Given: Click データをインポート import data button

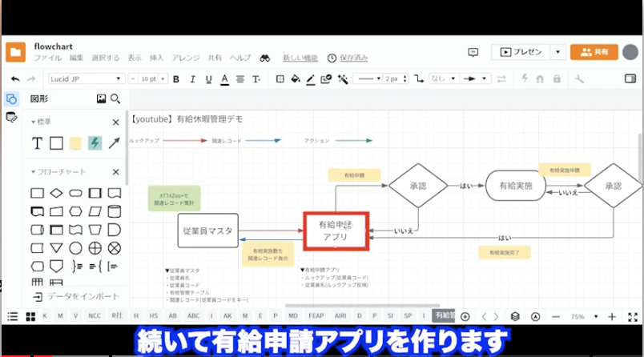Looking at the screenshot, I should (76, 296).
